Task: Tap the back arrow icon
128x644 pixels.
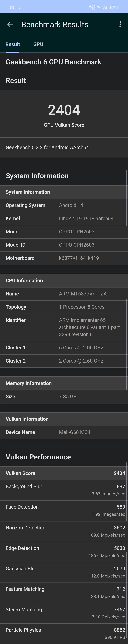Action: coord(10,24)
